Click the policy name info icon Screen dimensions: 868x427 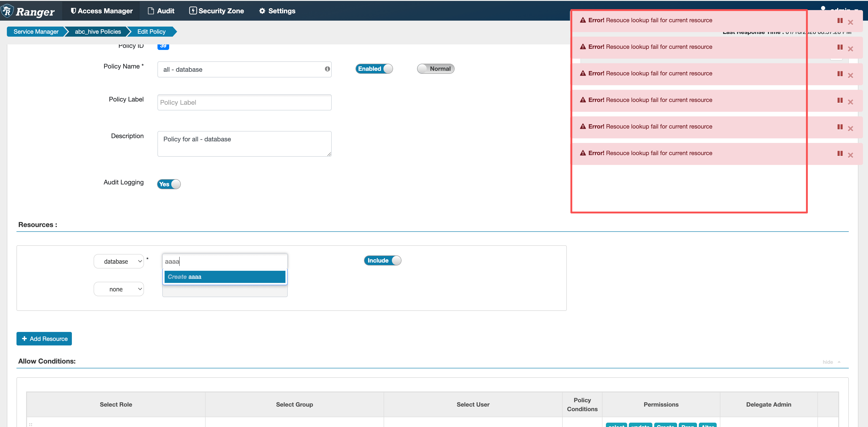tap(327, 69)
